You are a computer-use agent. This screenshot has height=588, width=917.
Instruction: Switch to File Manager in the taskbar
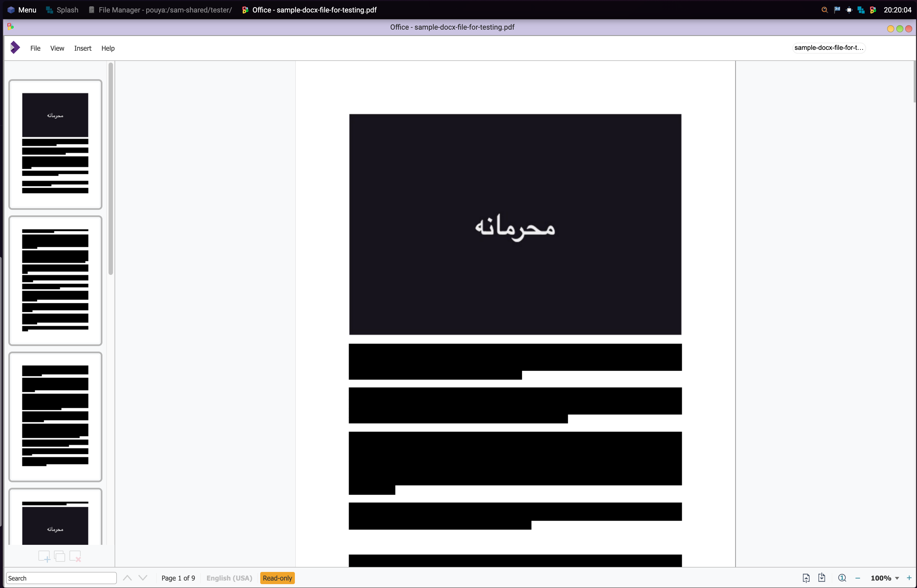coord(160,10)
